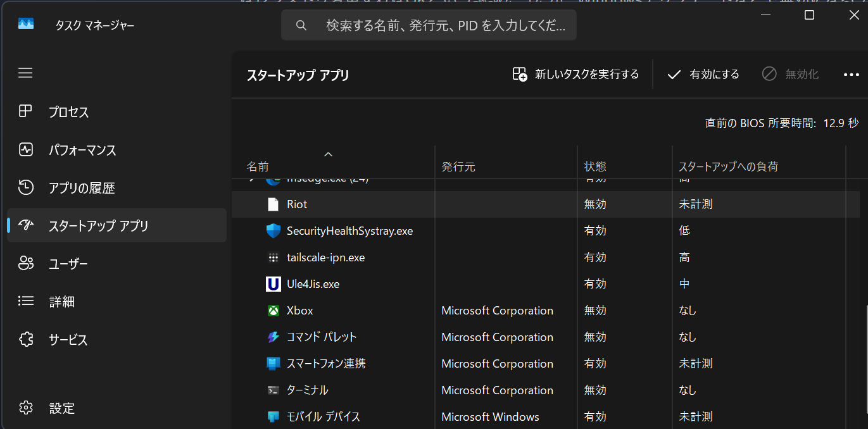Screen dimensions: 868x429
Task: Click the ターミナル app icon
Action: (x=274, y=390)
